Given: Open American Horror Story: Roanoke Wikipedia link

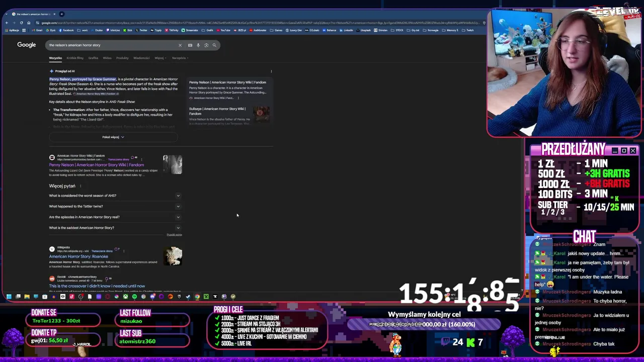Looking at the screenshot, I should (78, 256).
